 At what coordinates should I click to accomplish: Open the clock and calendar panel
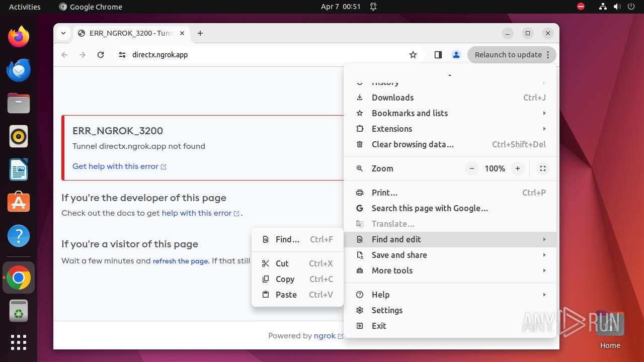click(x=341, y=7)
